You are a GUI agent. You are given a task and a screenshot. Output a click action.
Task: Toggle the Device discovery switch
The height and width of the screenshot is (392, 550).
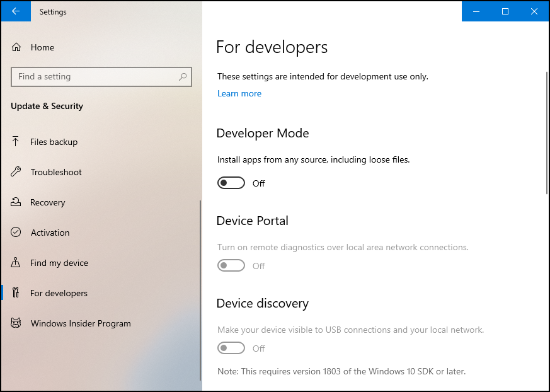pos(231,347)
